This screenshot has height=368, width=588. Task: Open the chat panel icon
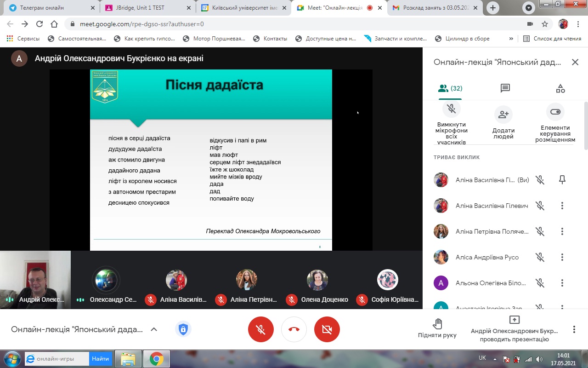505,88
